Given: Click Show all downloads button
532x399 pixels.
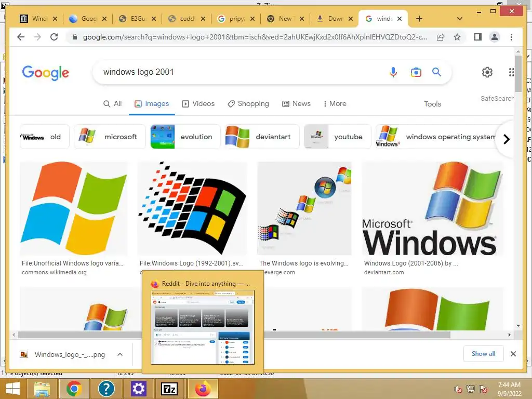Looking at the screenshot, I should tap(483, 354).
